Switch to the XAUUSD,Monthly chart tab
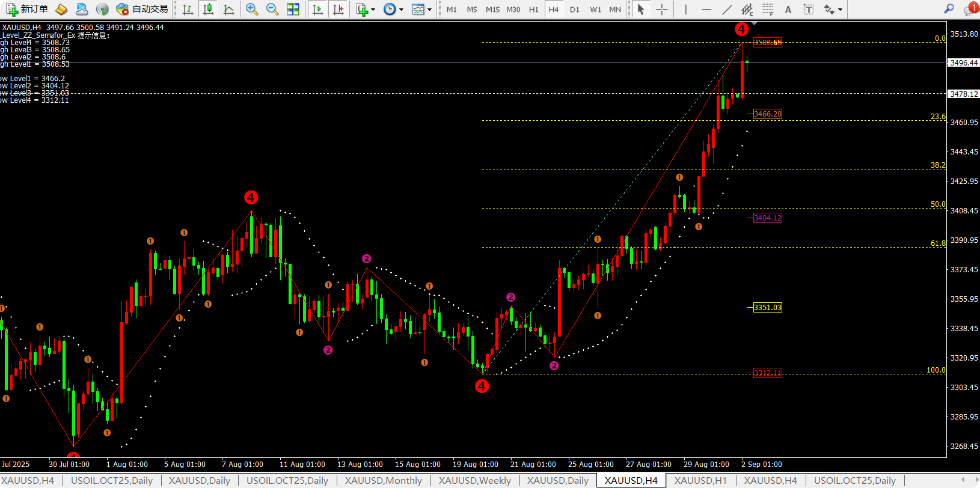The height and width of the screenshot is (488, 980). click(x=384, y=480)
